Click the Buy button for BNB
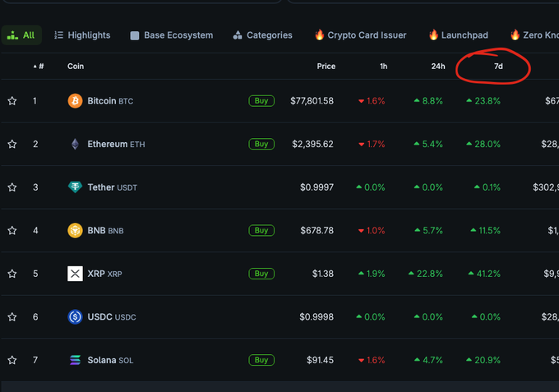559x392 pixels. (261, 231)
